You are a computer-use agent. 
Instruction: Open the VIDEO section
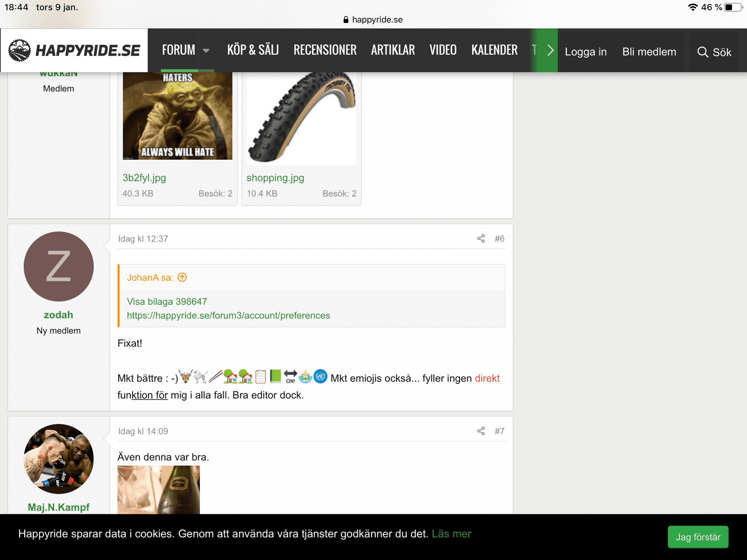point(443,50)
